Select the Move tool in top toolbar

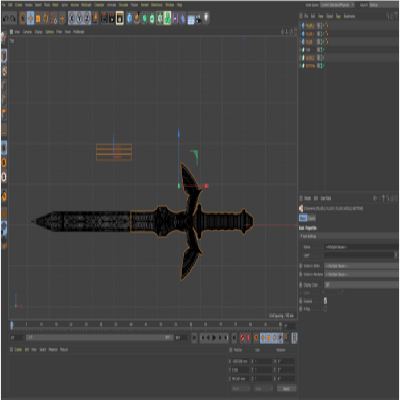(x=30, y=18)
